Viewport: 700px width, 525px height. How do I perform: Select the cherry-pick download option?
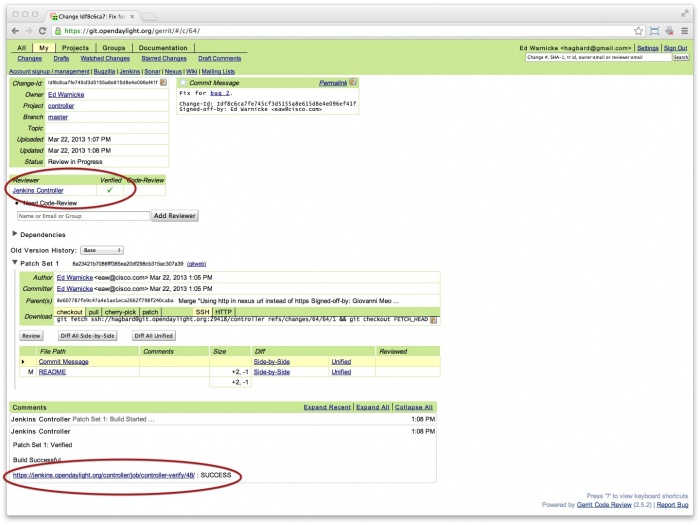click(120, 312)
